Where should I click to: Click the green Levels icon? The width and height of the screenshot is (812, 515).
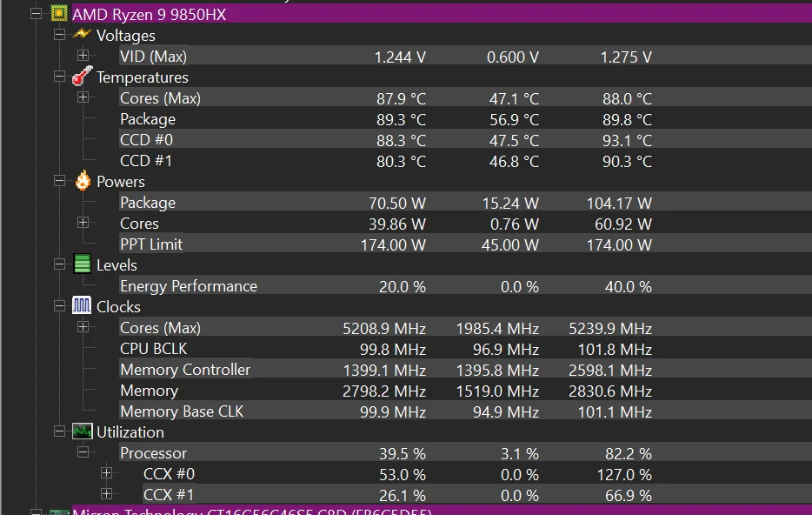83,264
